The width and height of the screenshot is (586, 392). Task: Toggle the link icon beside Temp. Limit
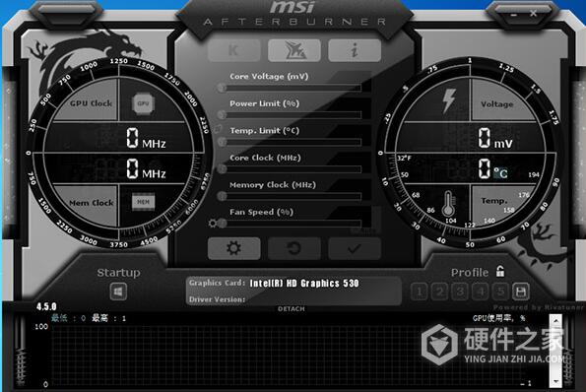tap(217, 129)
